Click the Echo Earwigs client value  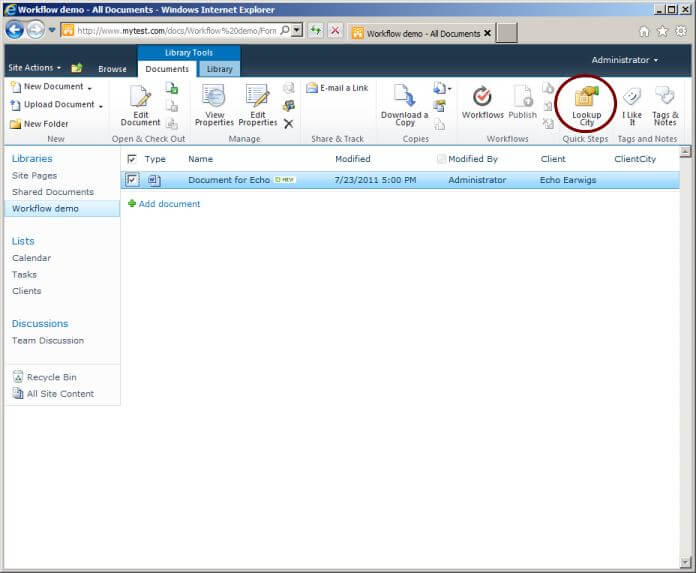568,180
